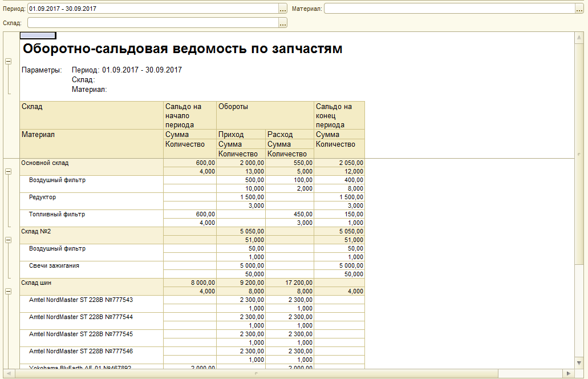Open the Материал selection dialog button
The width and height of the screenshot is (588, 379).
click(579, 9)
